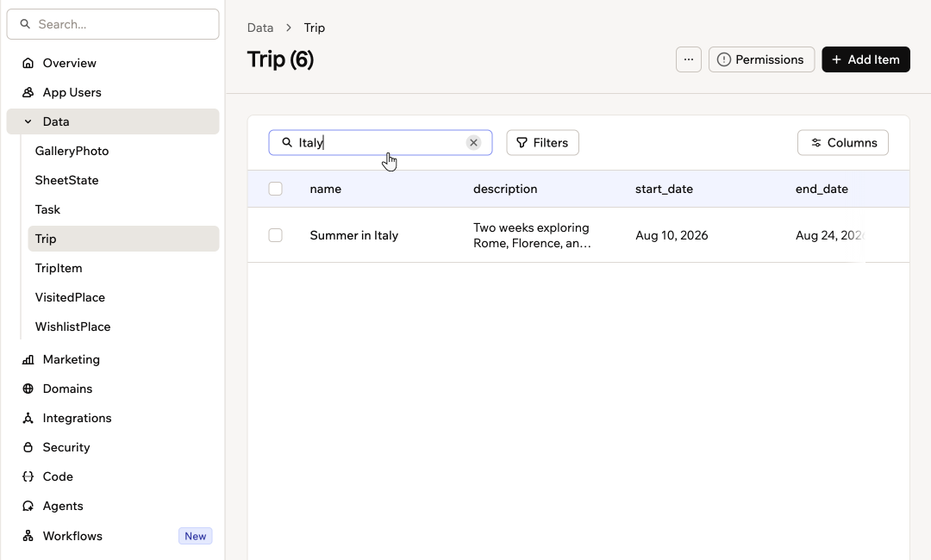Select the Trip collection in sidebar
The image size is (931, 560).
point(123,239)
